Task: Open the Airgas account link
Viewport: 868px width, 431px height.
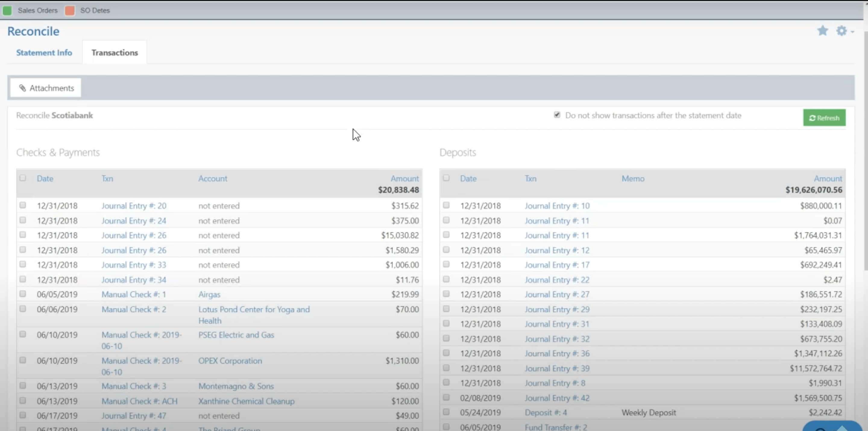Action: [x=209, y=294]
